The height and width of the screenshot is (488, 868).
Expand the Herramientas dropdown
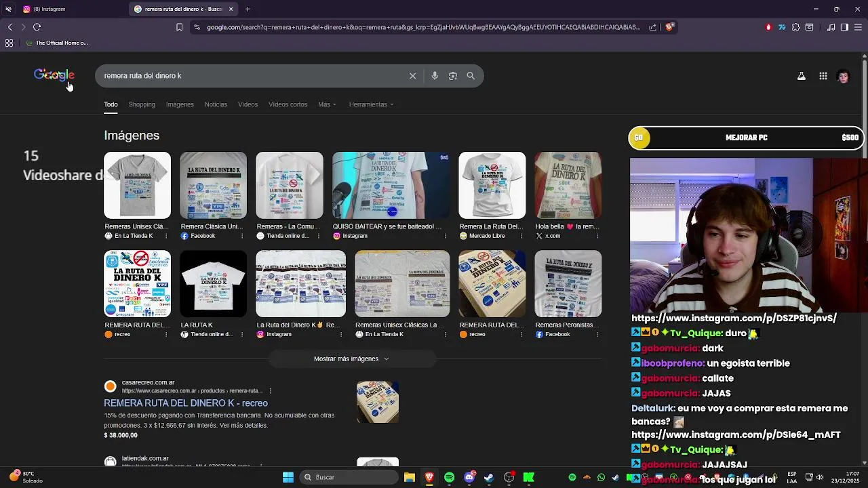point(371,104)
